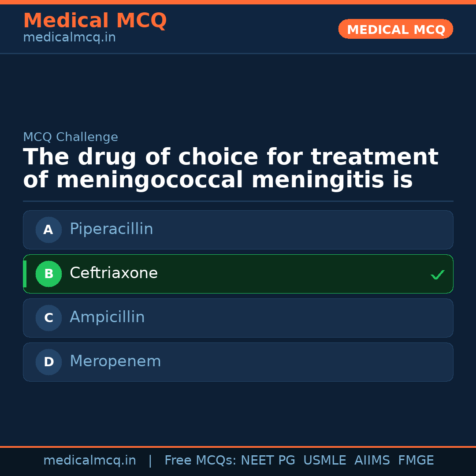This screenshot has height=476, width=476.
Task: Click the letter A circle icon
Action: coord(48,230)
